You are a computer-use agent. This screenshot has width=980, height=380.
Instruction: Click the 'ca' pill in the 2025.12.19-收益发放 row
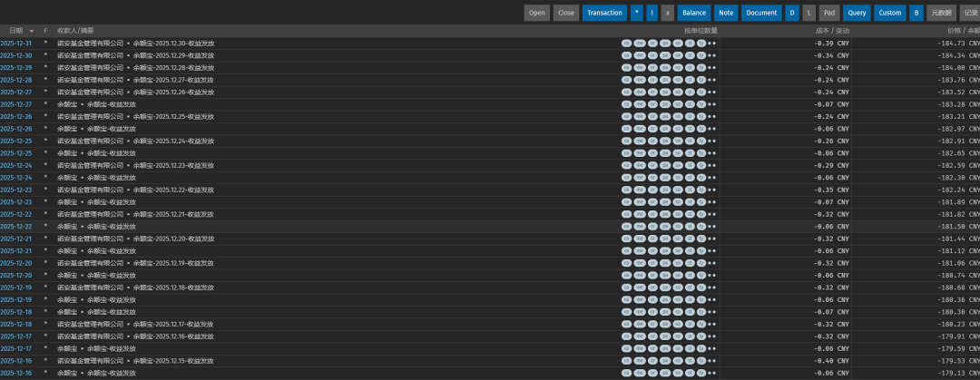pos(626,262)
